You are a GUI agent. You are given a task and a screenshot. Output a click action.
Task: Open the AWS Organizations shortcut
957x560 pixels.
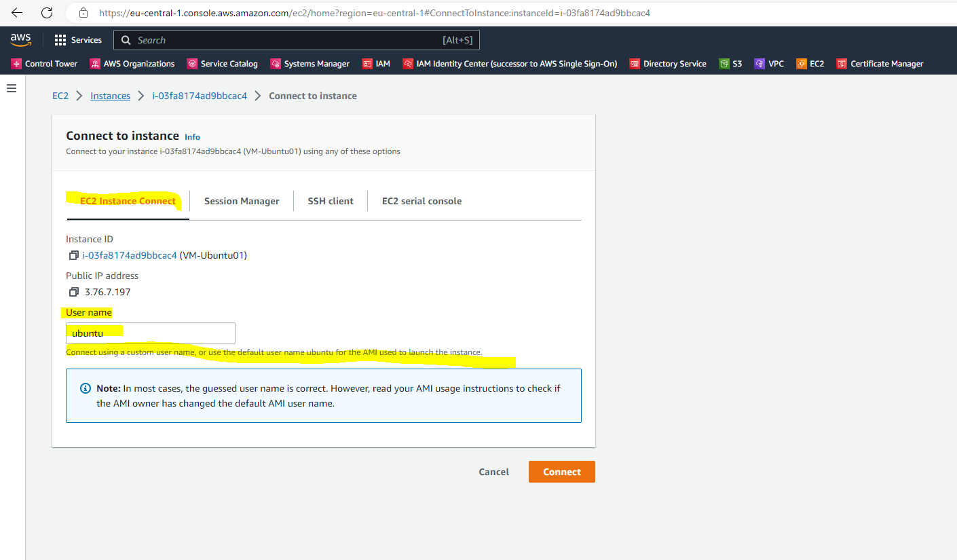click(131, 63)
